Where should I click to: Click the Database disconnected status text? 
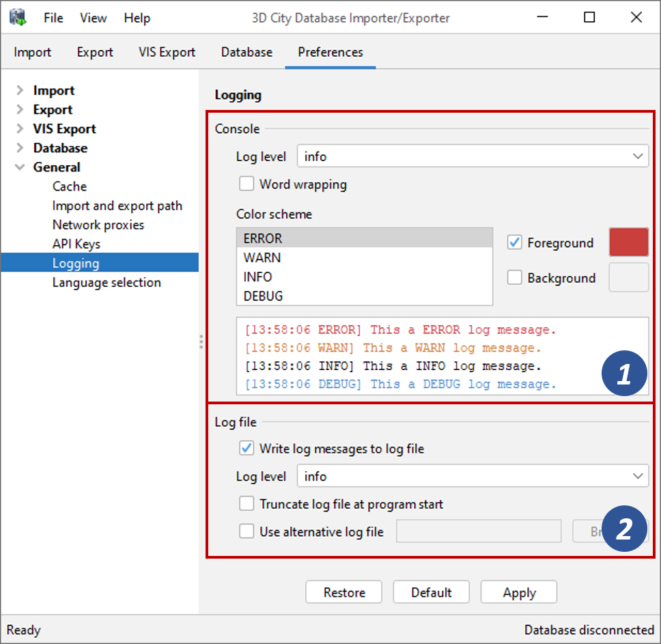pyautogui.click(x=589, y=630)
